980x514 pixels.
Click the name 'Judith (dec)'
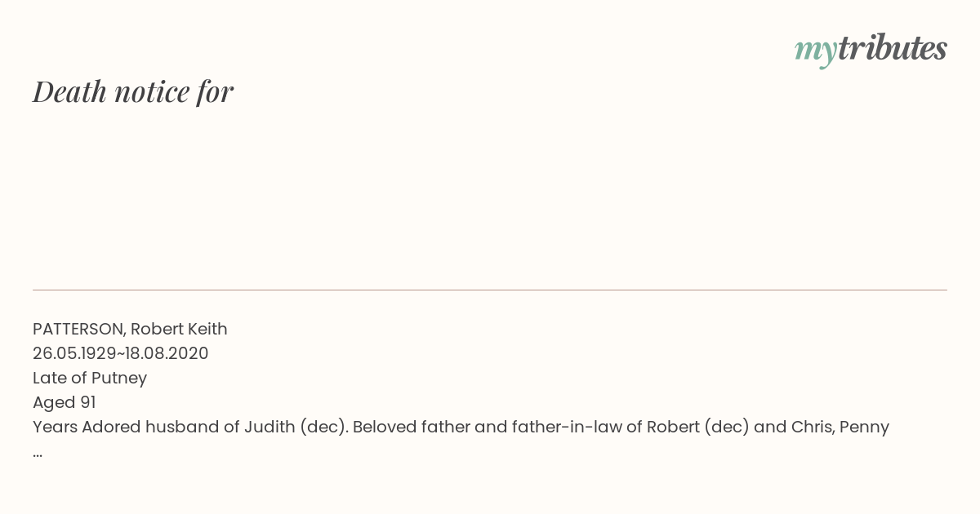(296, 427)
